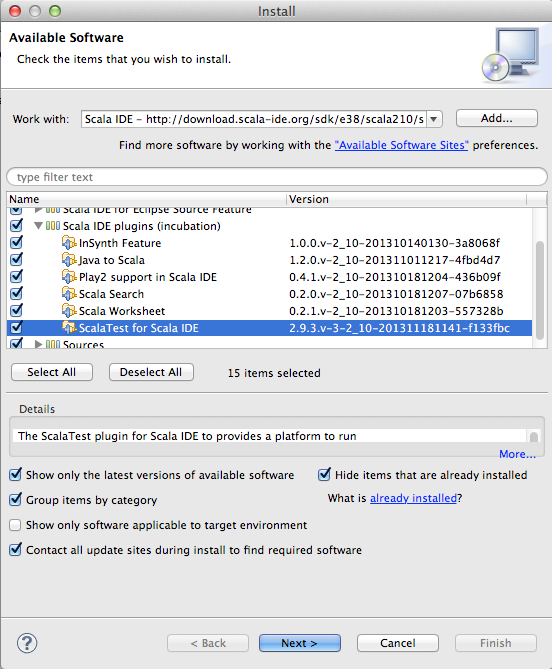Open the Work with site dropdown arrow
The image size is (552, 669).
pos(434,119)
